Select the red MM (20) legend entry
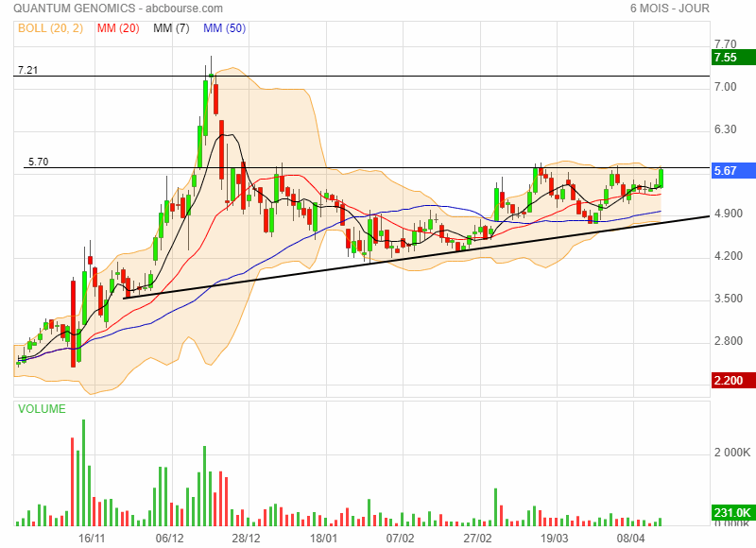Viewport: 756px width, 548px height. (118, 28)
